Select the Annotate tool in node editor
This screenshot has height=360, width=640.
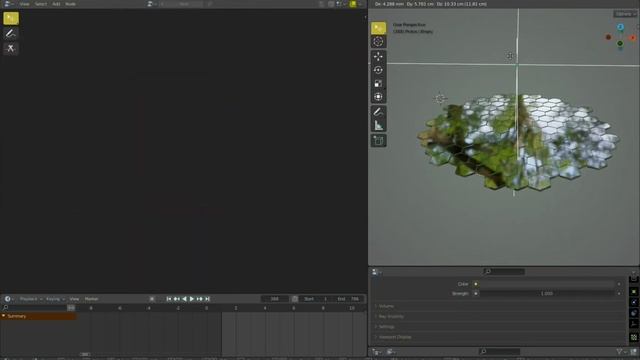[x=11, y=33]
